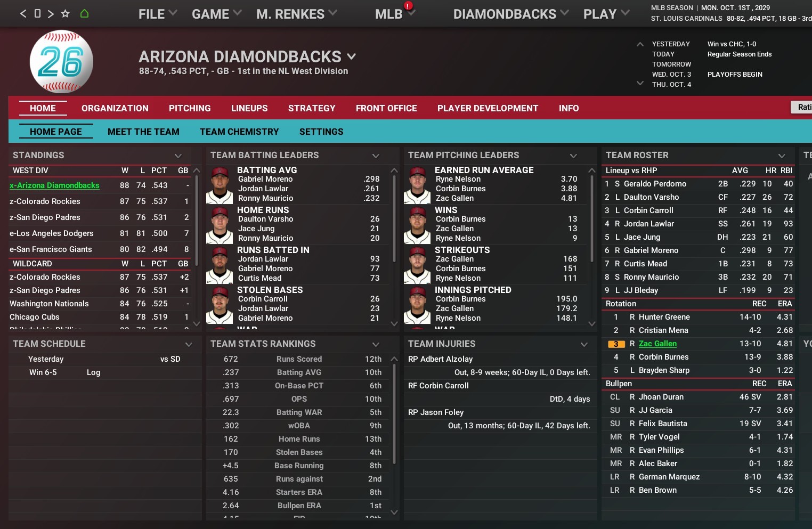The height and width of the screenshot is (529, 812).
Task: Switch to the Team Chemistry subtab
Action: point(239,132)
